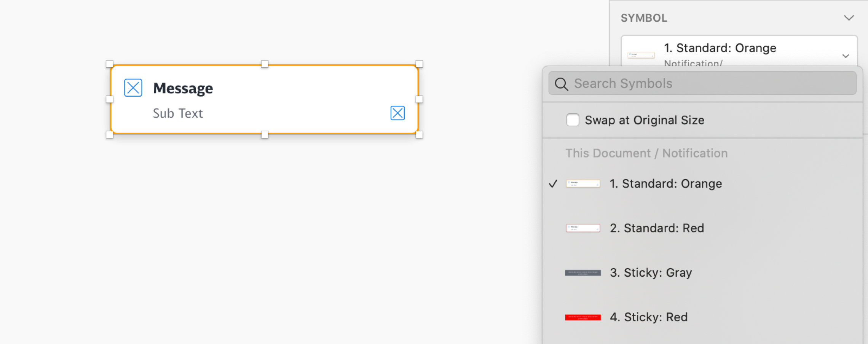Click the bottom-right selection resize handle
The height and width of the screenshot is (344, 868).
pos(419,135)
